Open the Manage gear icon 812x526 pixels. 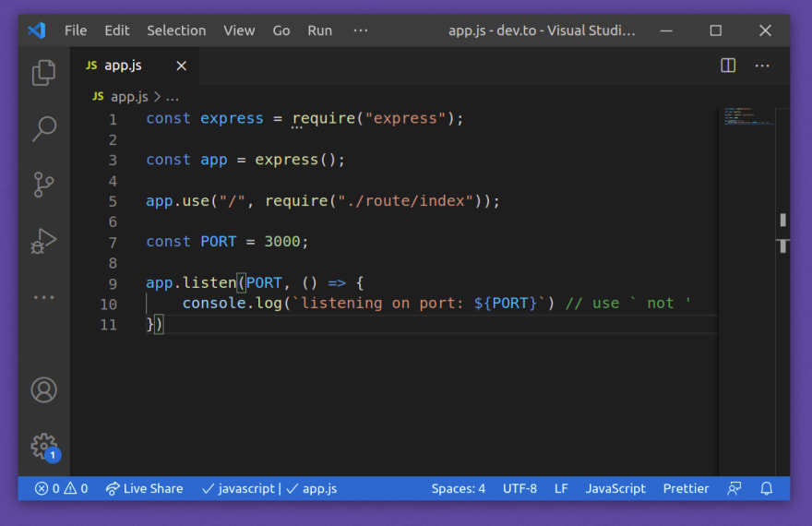coord(44,447)
